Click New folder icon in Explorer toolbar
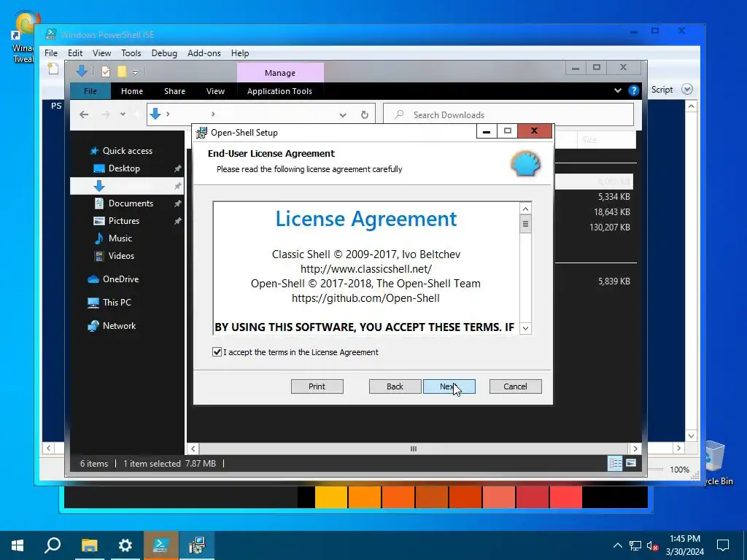Screen dimensions: 747x560 (122, 71)
